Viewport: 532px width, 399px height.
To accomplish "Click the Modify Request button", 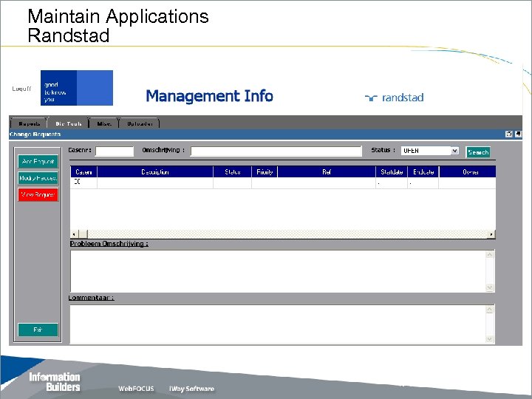I will pos(38,178).
